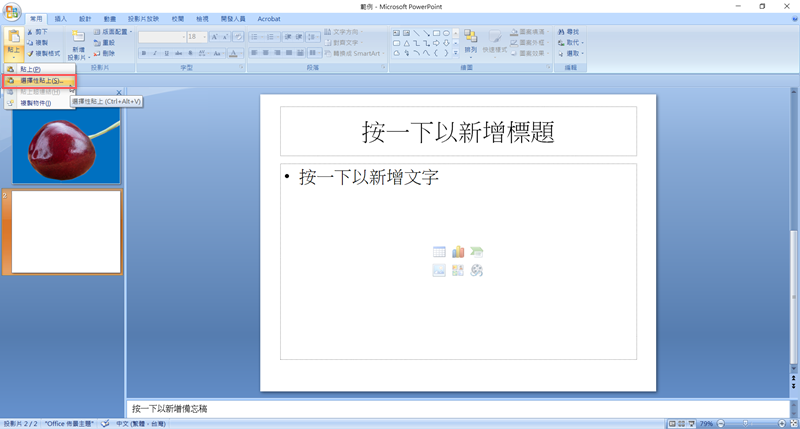Click the notes field (按一下以新增備忘稿)
Viewport: 800px width, 429px height.
(458, 409)
